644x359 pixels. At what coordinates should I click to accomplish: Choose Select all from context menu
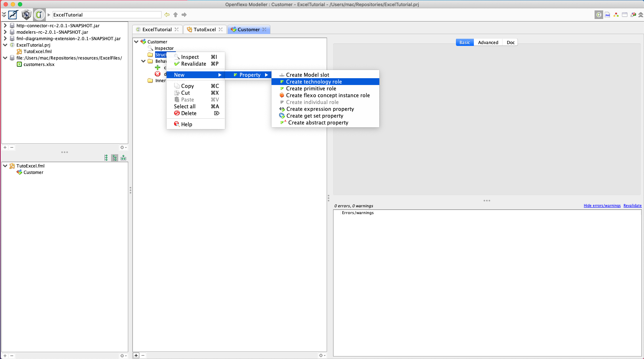tap(196, 106)
